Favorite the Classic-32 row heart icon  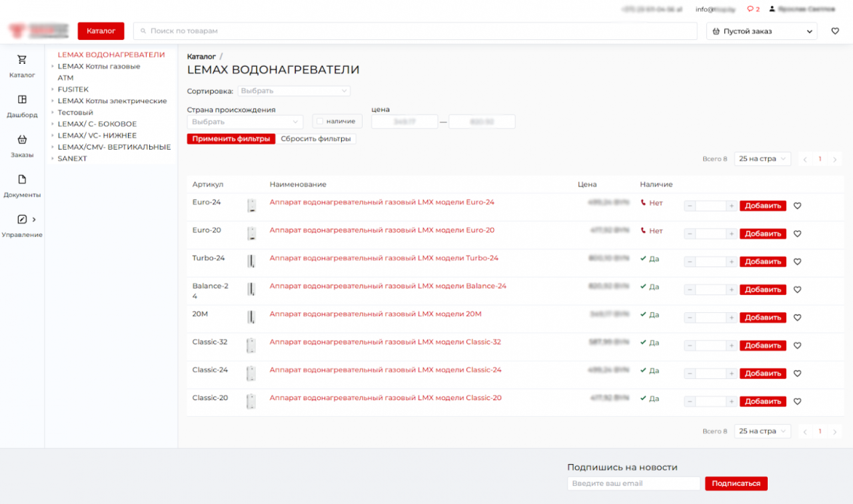pos(797,346)
